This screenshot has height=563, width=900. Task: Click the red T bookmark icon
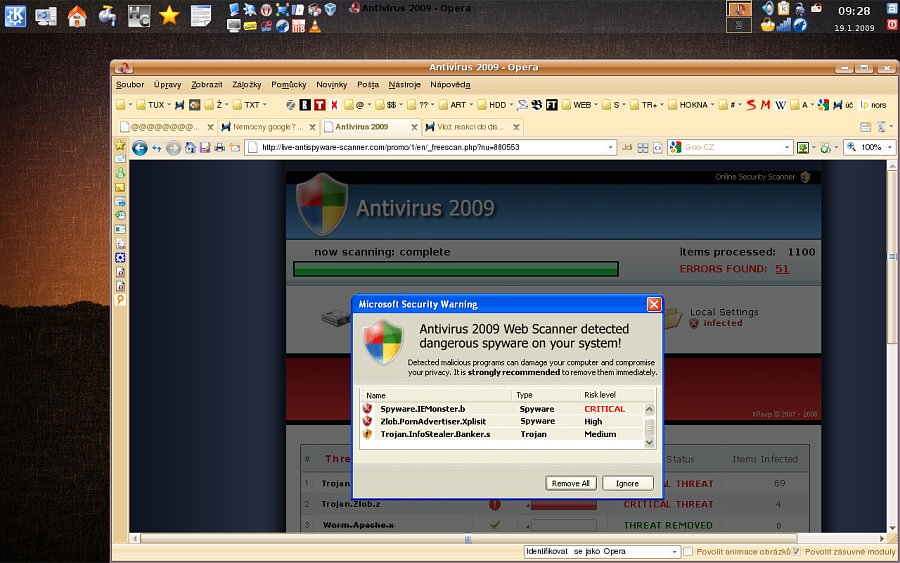[x=320, y=104]
